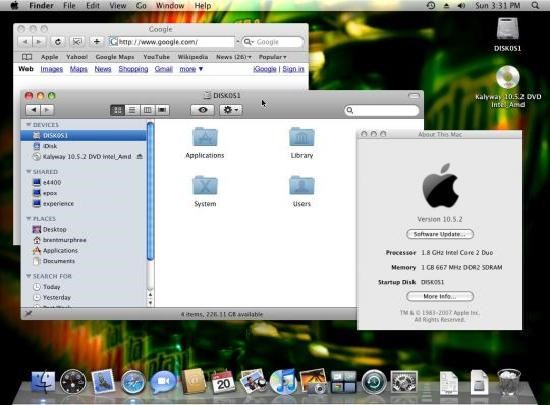Viewport: 550px width, 405px height.
Task: Click the Images link on Google
Action: coord(52,69)
